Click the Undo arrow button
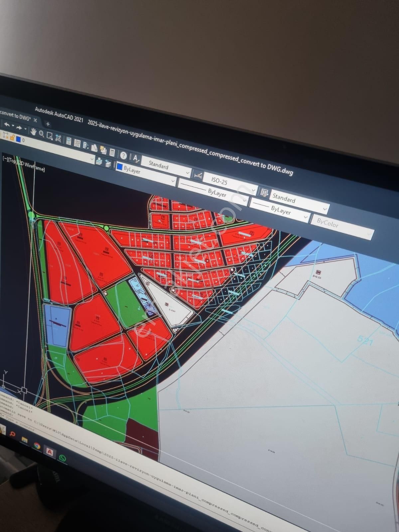Viewport: 399px width, 532px height. 7,125
